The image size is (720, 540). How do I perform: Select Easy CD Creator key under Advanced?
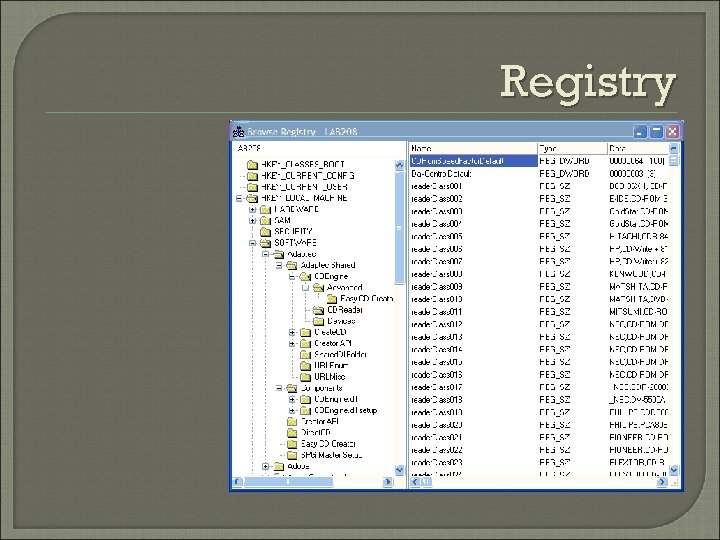click(366, 298)
